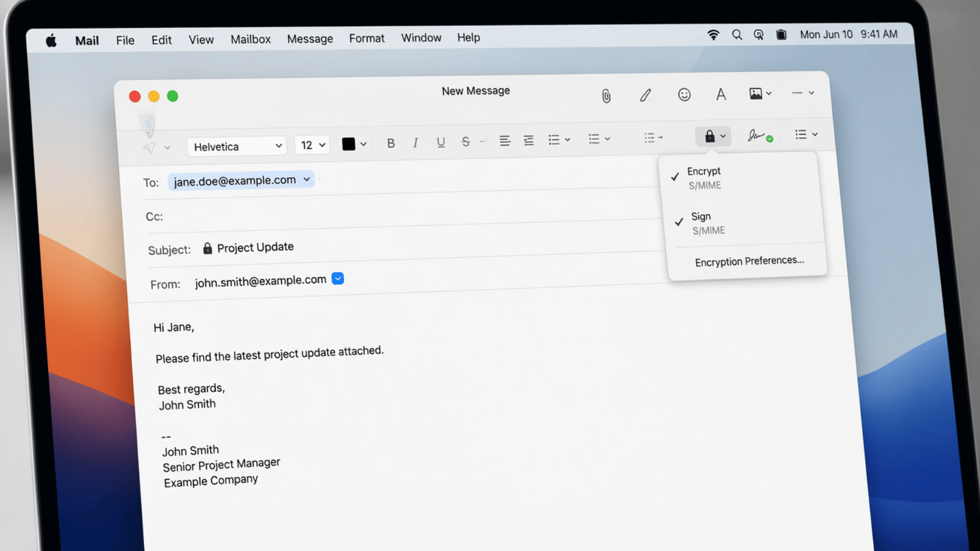Toggle italic formatting
Image resolution: width=980 pixels, height=551 pixels.
pyautogui.click(x=415, y=142)
